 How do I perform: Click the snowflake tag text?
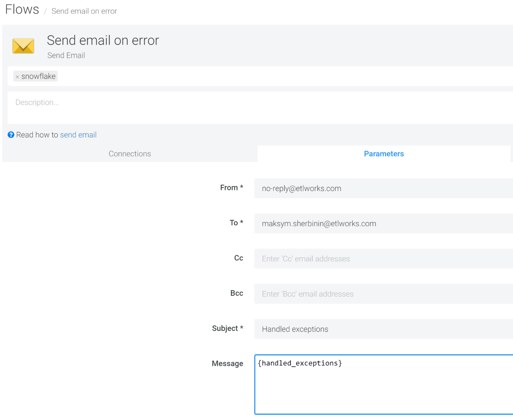38,76
